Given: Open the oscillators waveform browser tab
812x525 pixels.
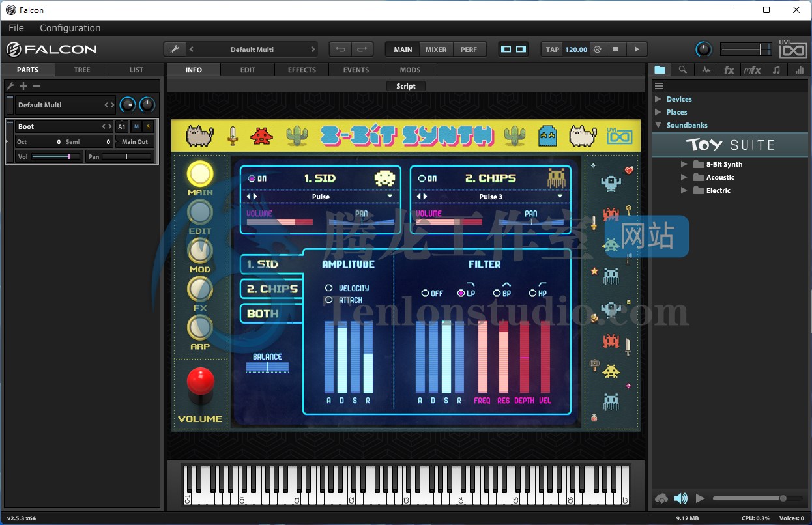Looking at the screenshot, I should click(706, 70).
